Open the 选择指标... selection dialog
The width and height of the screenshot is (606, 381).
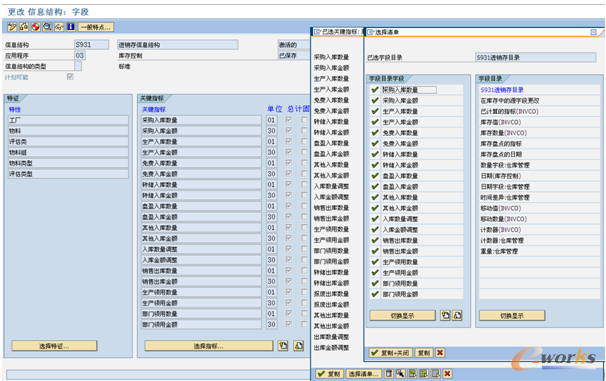209,346
